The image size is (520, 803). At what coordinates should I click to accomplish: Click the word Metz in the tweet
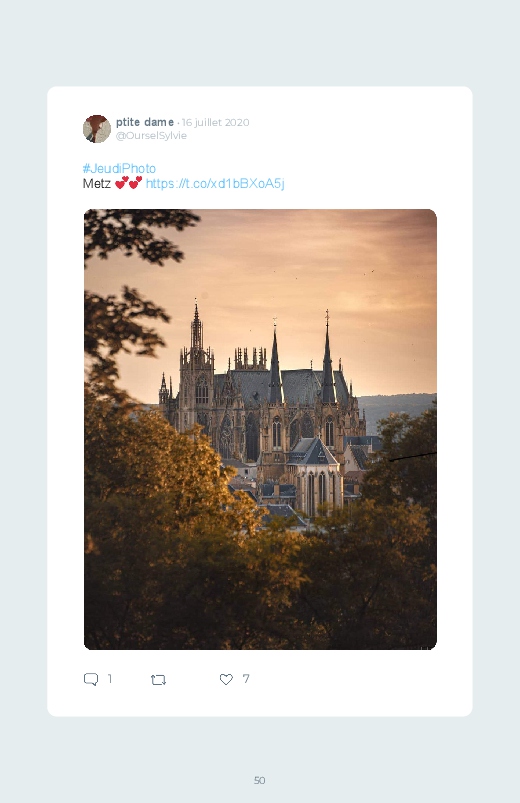(x=97, y=183)
